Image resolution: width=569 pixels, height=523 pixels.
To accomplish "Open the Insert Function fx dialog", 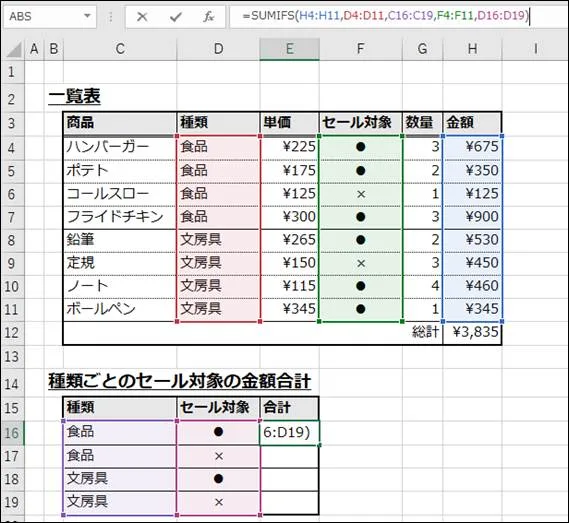I will (x=208, y=16).
